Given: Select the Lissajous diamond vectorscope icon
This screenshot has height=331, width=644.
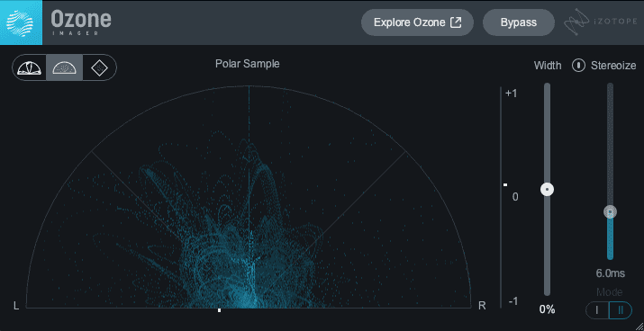Looking at the screenshot, I should (x=99, y=67).
